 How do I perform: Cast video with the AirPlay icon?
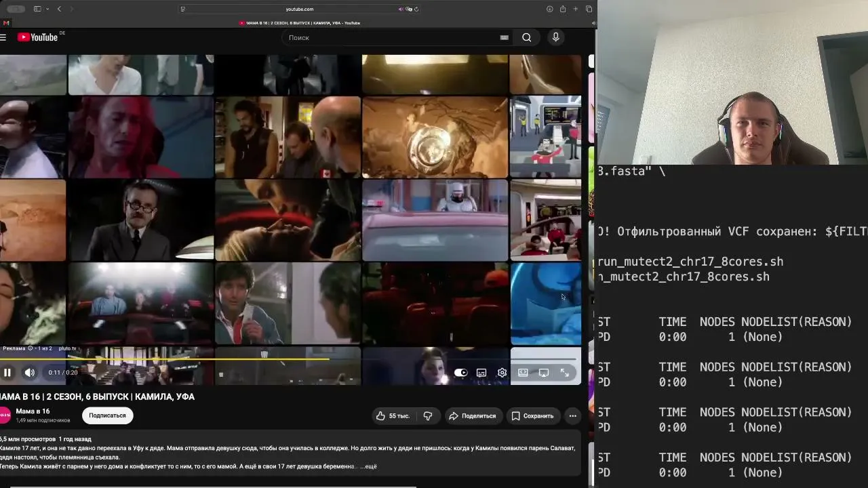click(x=544, y=372)
